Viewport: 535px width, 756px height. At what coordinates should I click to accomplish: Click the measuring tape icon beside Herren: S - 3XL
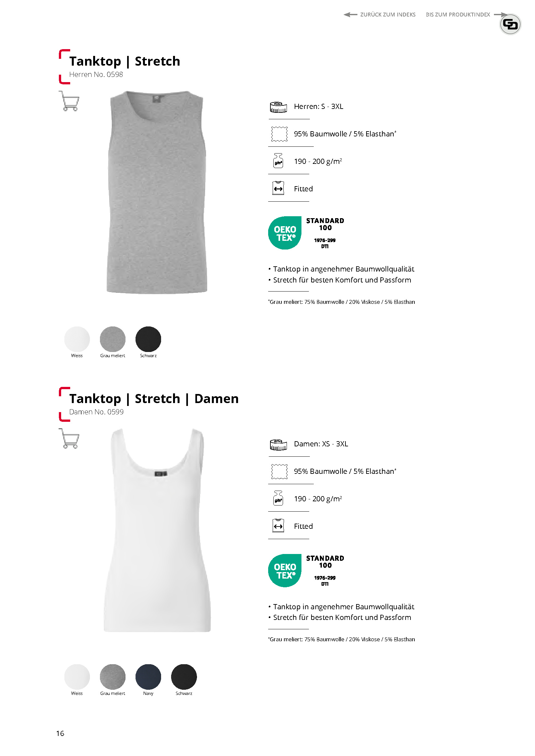click(278, 107)
